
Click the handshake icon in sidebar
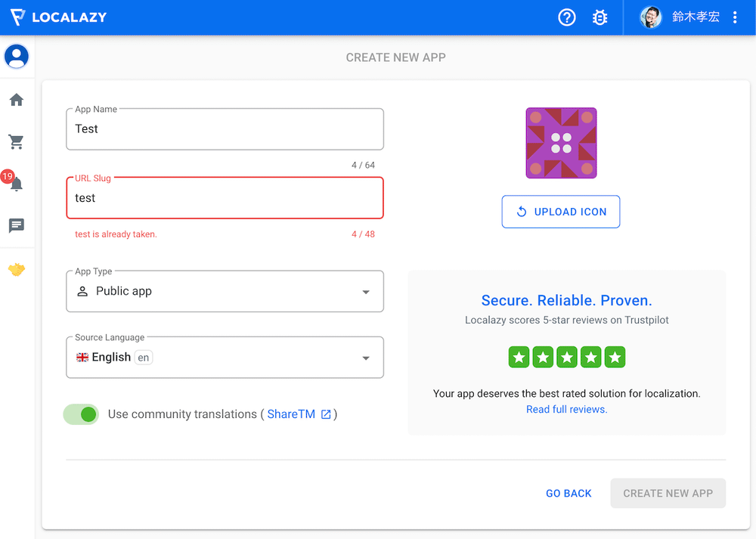coord(17,270)
